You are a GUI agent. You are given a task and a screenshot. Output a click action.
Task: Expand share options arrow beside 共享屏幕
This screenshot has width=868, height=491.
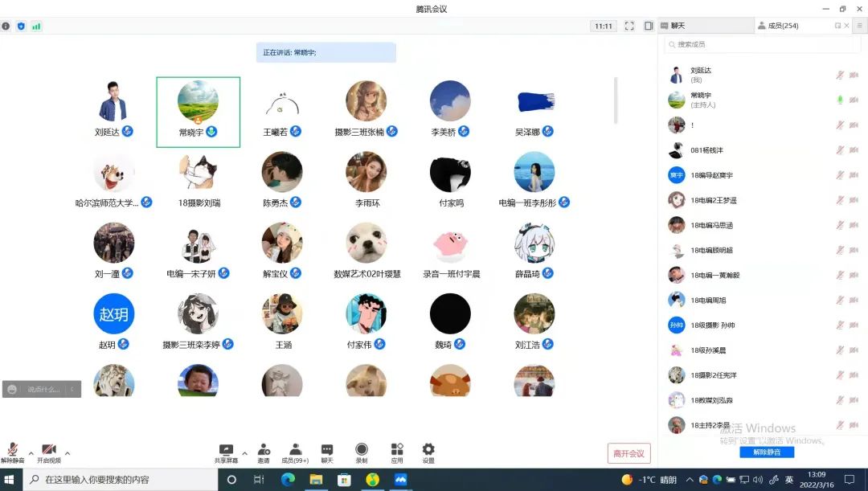(244, 453)
